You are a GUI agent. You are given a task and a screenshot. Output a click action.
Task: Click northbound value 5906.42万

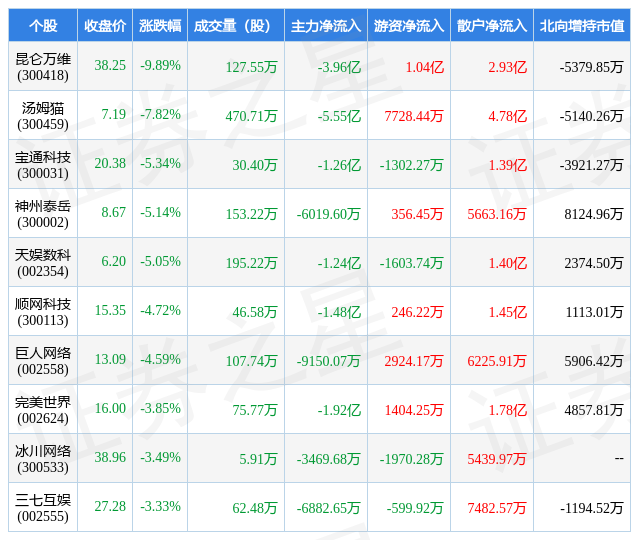[x=594, y=361]
